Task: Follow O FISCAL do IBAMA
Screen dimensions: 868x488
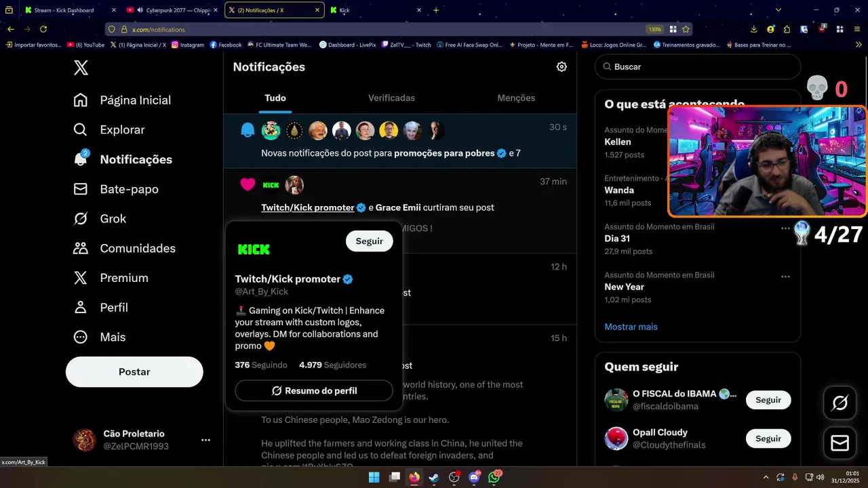Action: click(x=768, y=400)
